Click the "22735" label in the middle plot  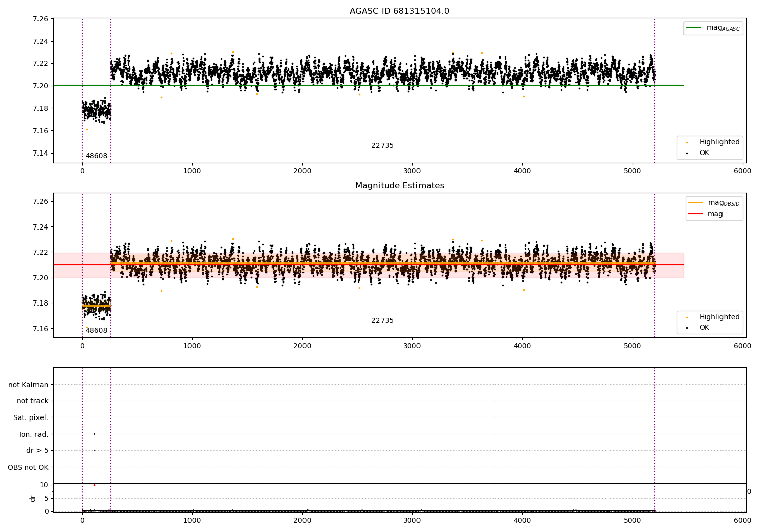pos(383,321)
